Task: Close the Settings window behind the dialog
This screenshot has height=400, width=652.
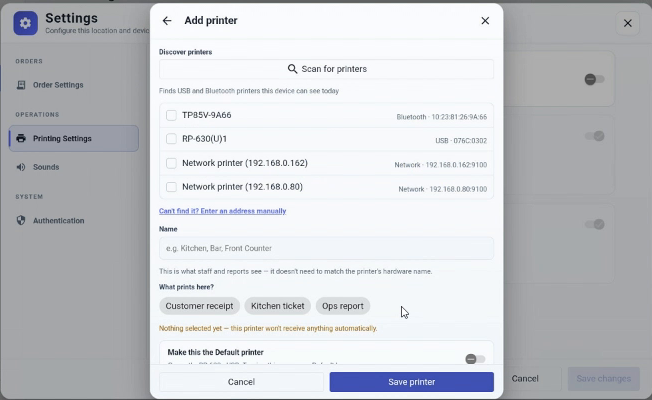Action: pos(627,23)
